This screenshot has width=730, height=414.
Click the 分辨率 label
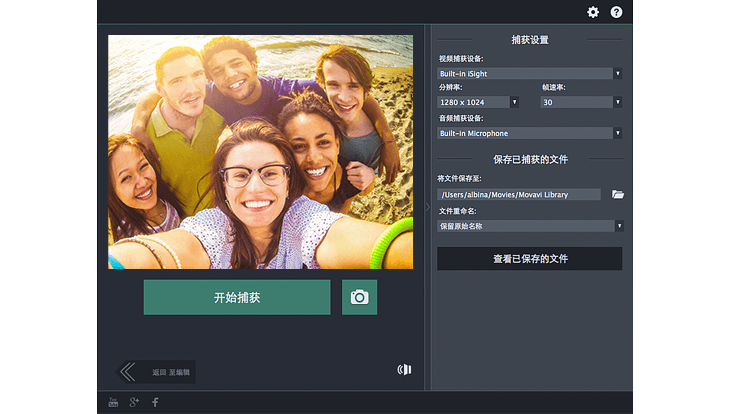[450, 87]
